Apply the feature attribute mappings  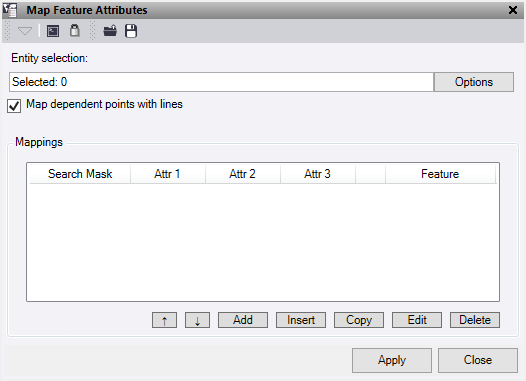[x=392, y=360]
